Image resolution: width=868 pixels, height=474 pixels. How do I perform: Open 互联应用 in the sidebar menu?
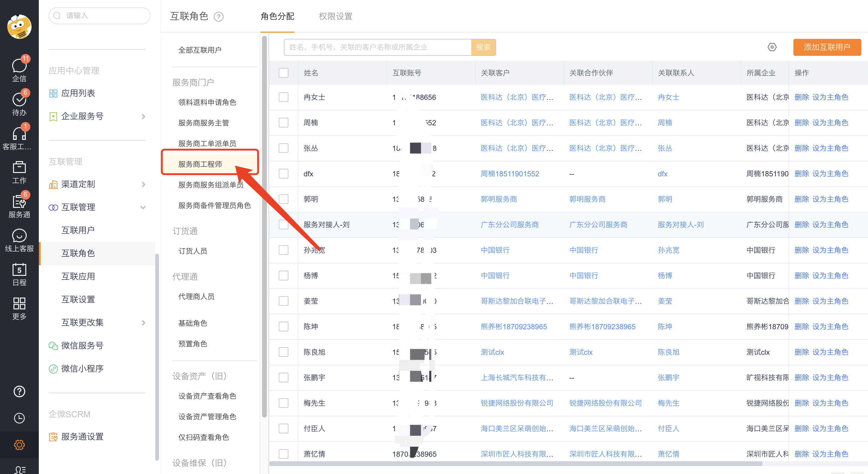tap(78, 276)
